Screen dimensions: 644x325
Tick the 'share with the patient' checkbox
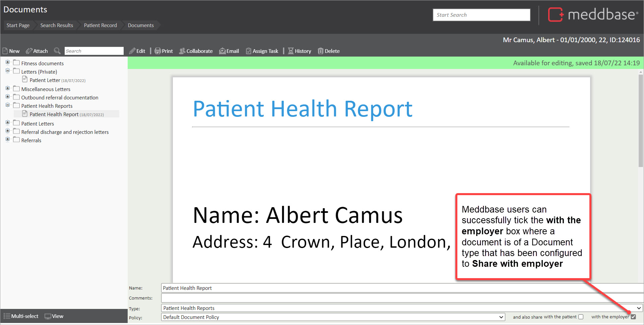tap(581, 317)
